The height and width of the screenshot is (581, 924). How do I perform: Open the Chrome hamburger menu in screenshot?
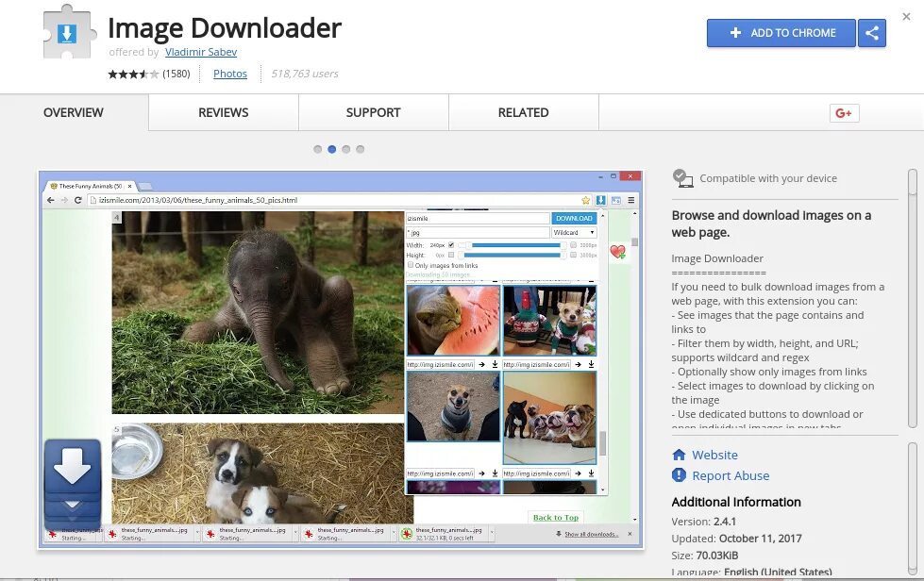(630, 200)
